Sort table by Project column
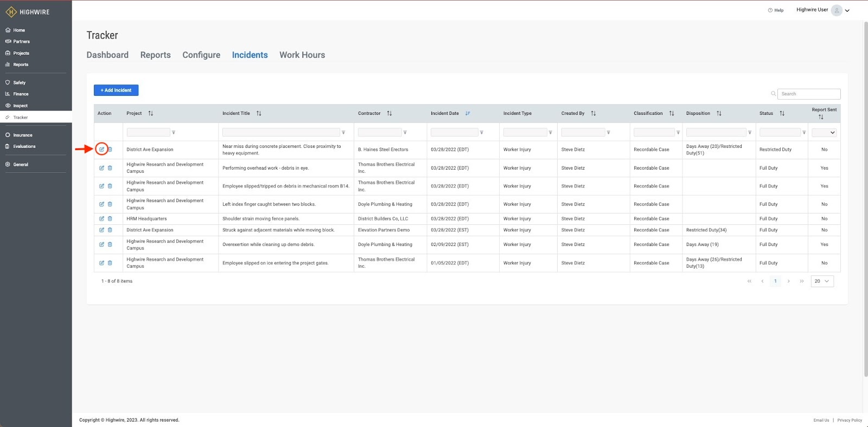 pyautogui.click(x=151, y=113)
